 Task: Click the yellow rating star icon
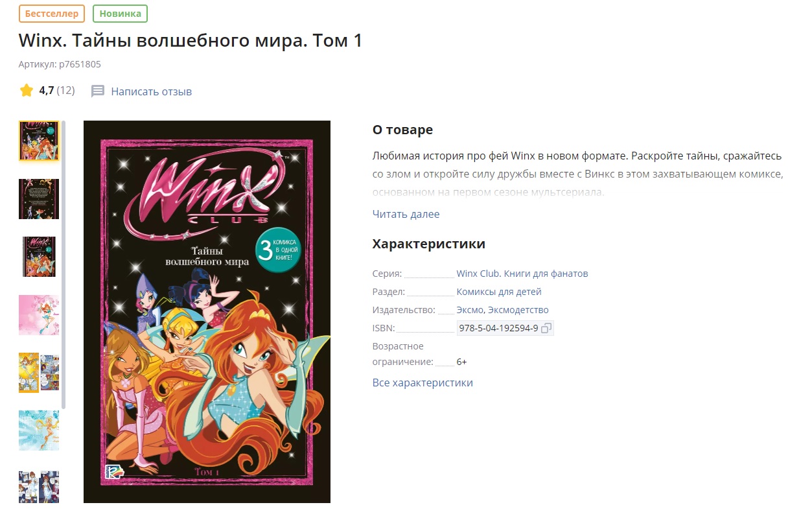(27, 91)
